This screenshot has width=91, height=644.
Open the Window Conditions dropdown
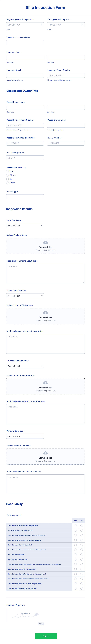(x=25, y=436)
